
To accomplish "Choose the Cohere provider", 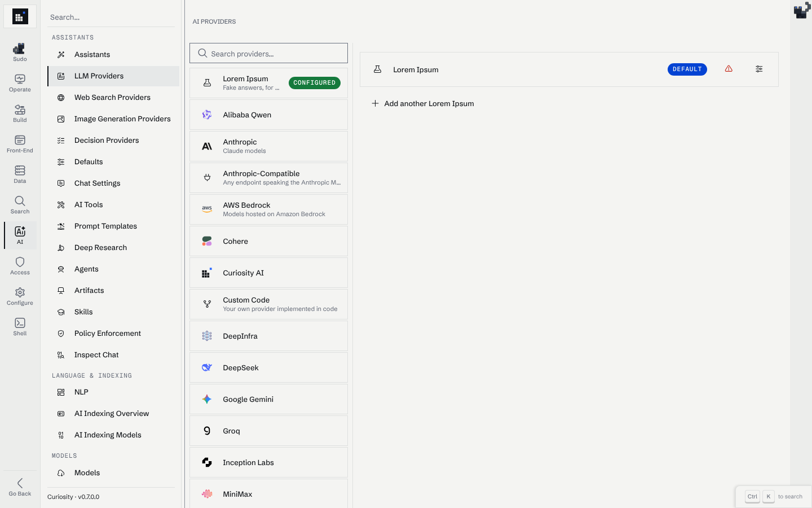I will pos(268,241).
